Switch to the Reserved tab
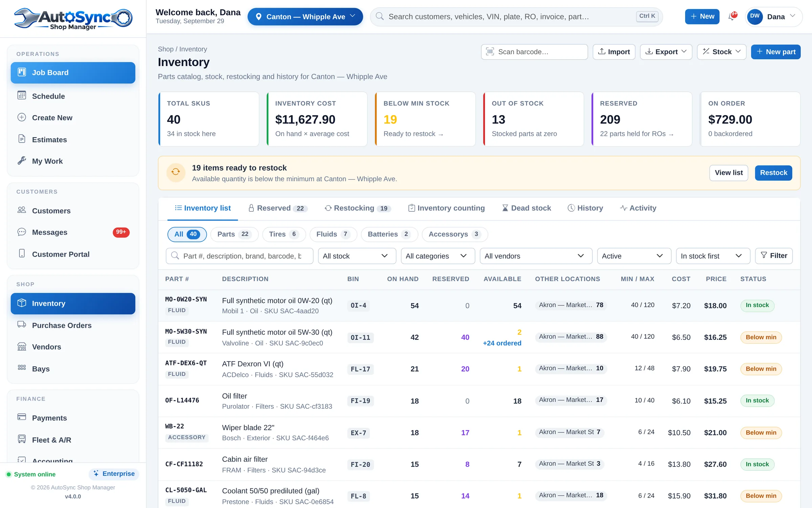Screen dimensions: 812x508 (x=278, y=208)
